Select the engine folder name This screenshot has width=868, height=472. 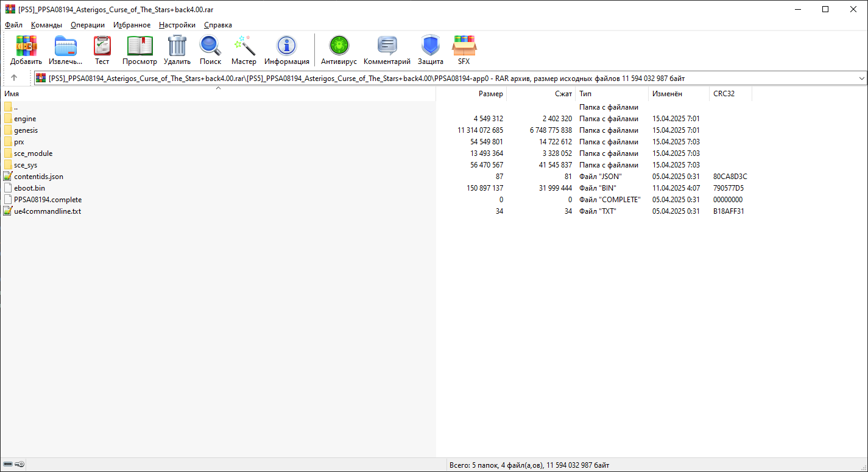[25, 119]
